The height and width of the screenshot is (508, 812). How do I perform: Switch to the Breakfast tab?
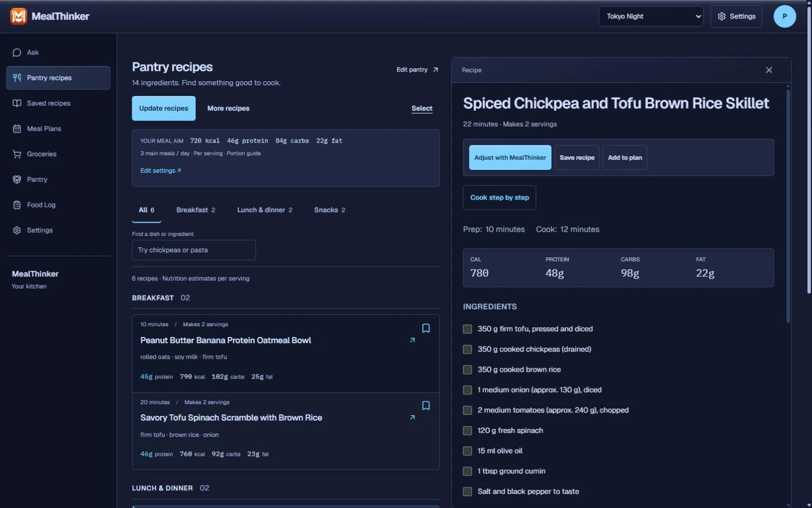(195, 210)
